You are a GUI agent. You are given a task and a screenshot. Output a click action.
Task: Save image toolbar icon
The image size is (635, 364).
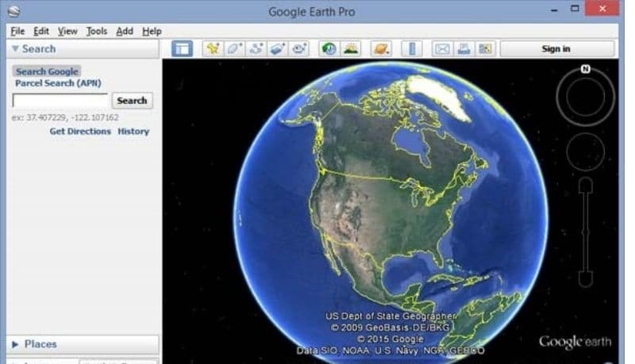coord(485,49)
